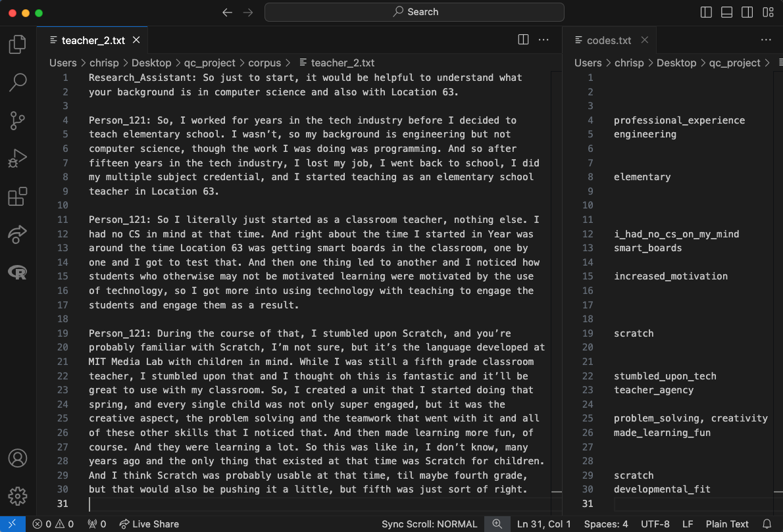Click the Research_Assistant speaker label
The height and width of the screenshot is (532, 783).
[x=143, y=78]
